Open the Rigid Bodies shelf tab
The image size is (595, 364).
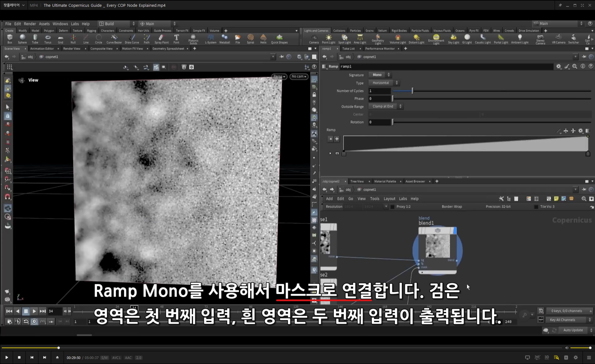click(x=399, y=31)
